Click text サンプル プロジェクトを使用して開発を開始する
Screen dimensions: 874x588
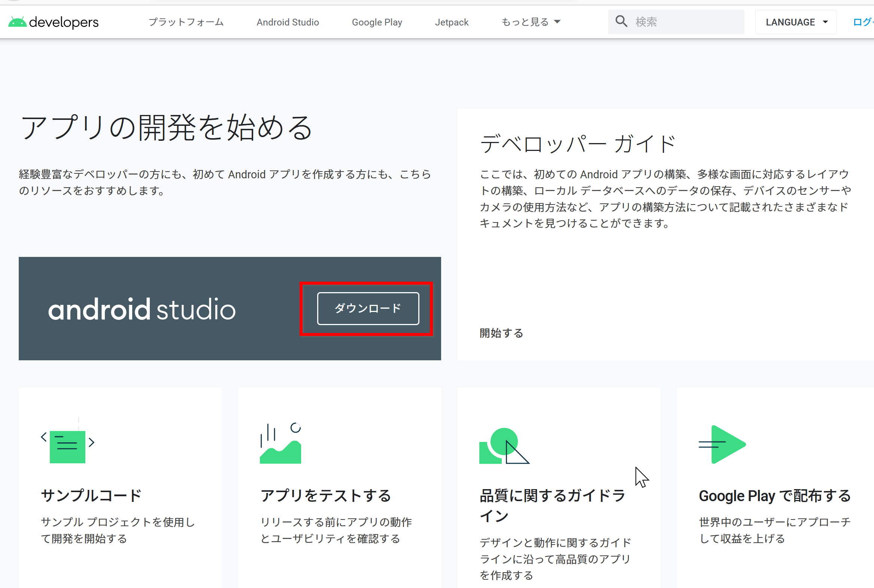coord(118,530)
